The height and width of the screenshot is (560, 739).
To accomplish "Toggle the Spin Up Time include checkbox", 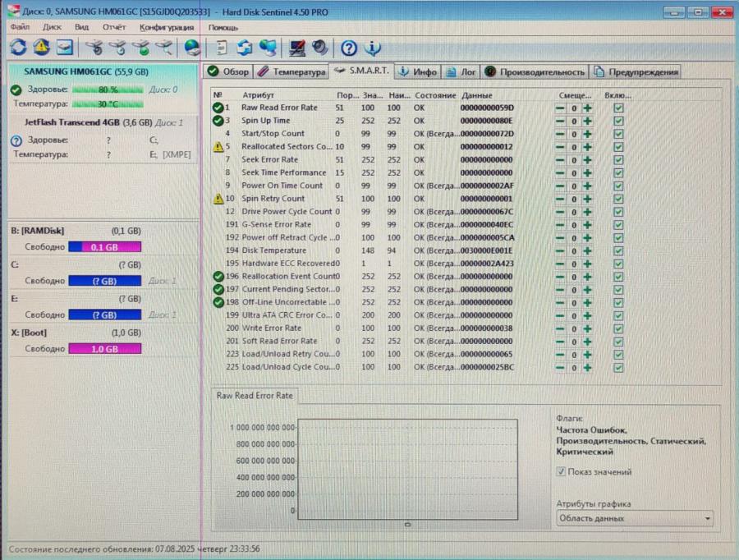I will pos(620,120).
